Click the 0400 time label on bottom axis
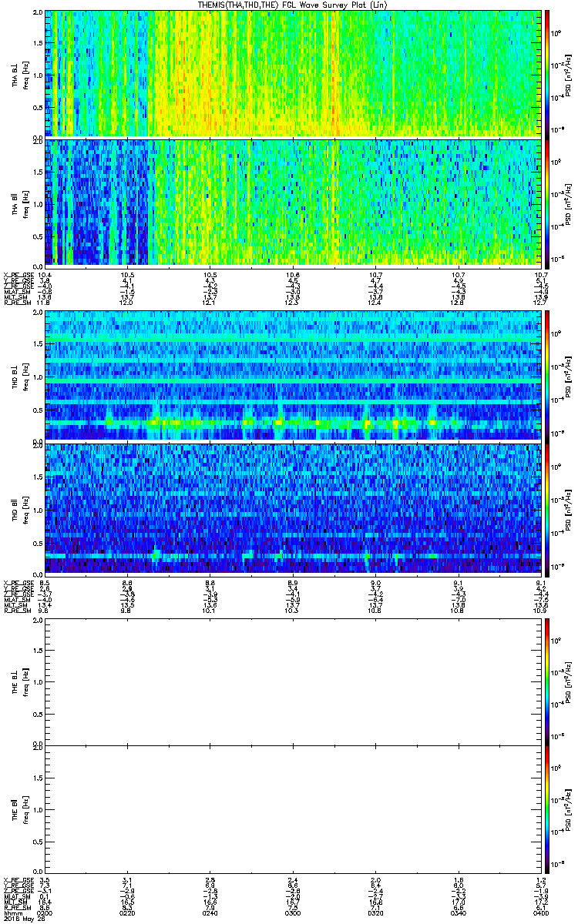Viewport: 578px width, 924px height. (x=540, y=912)
